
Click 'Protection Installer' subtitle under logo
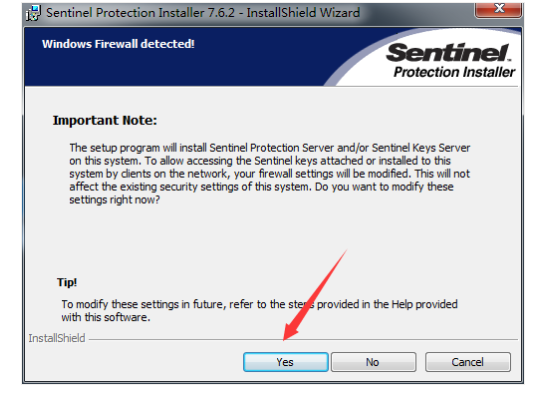pyautogui.click(x=454, y=72)
